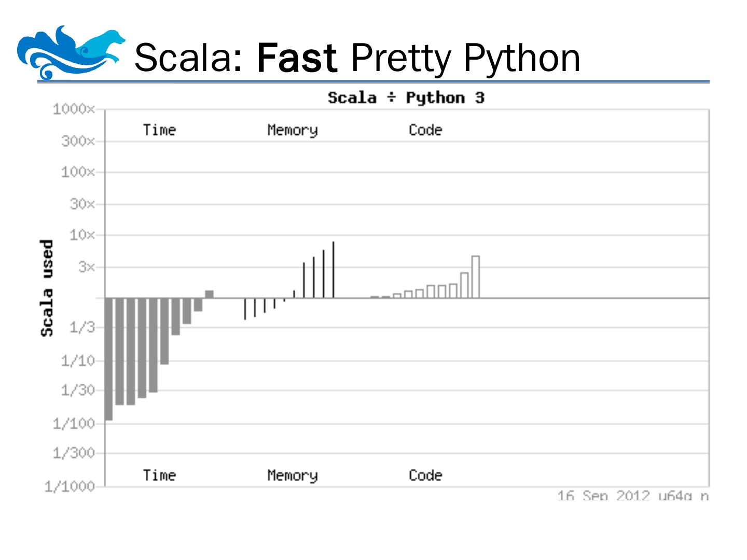The width and height of the screenshot is (747, 560).
Task: Click the '10×' y-axis tick label
Action: (x=82, y=235)
